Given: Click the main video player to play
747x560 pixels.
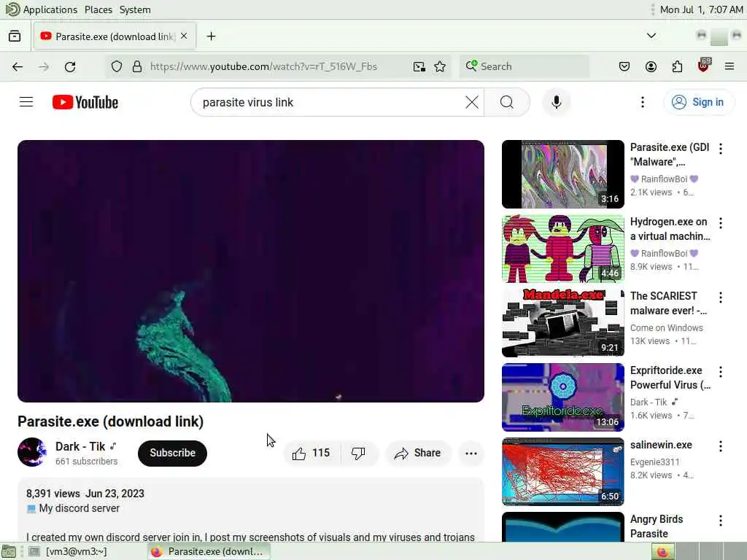Looking at the screenshot, I should (251, 271).
